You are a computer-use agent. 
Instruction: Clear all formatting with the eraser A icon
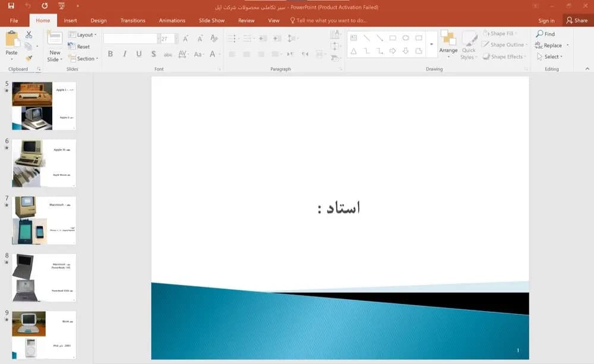coord(214,38)
